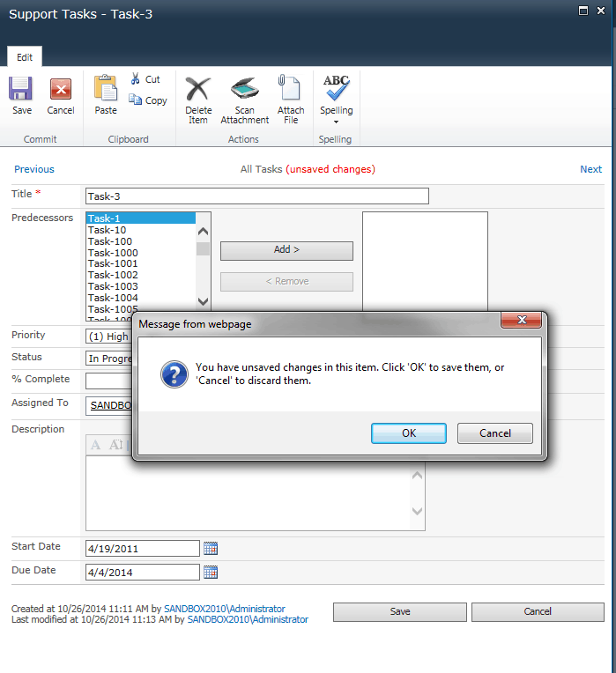Select the Copy icon in ribbon

(x=136, y=100)
